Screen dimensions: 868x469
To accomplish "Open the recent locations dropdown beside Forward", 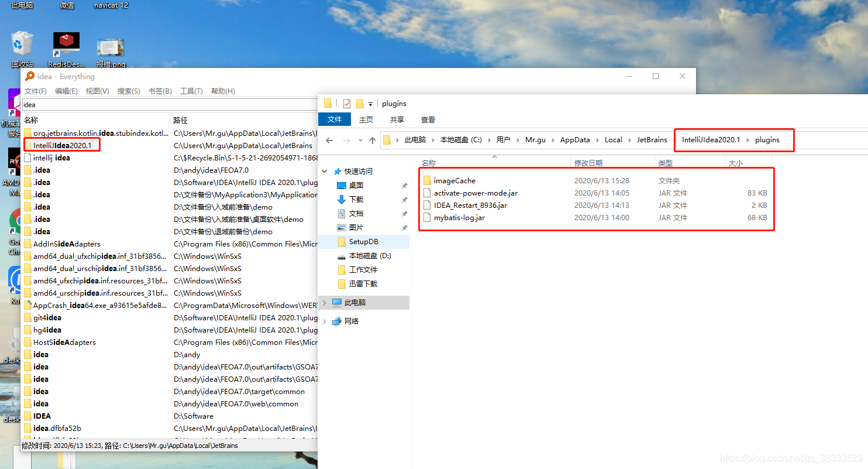I will coord(360,141).
